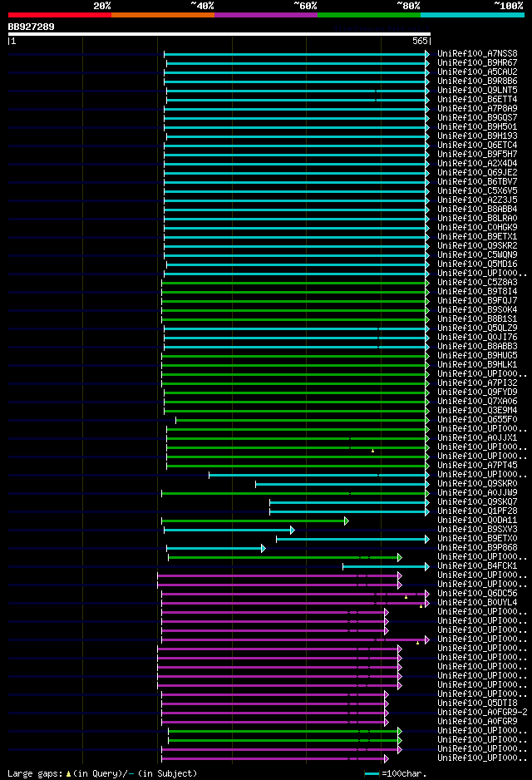Click the UniRef100_A7PI32 label
The height and width of the screenshot is (780, 532).
tap(477, 383)
